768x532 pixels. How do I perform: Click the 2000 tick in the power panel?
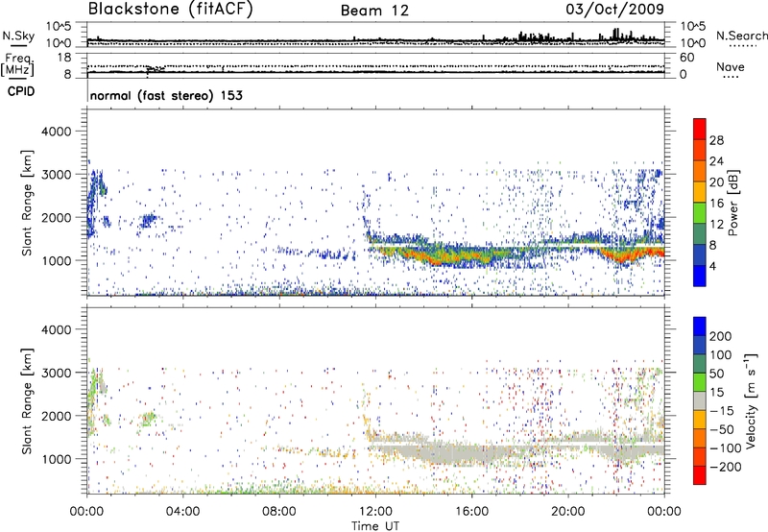pos(57,217)
